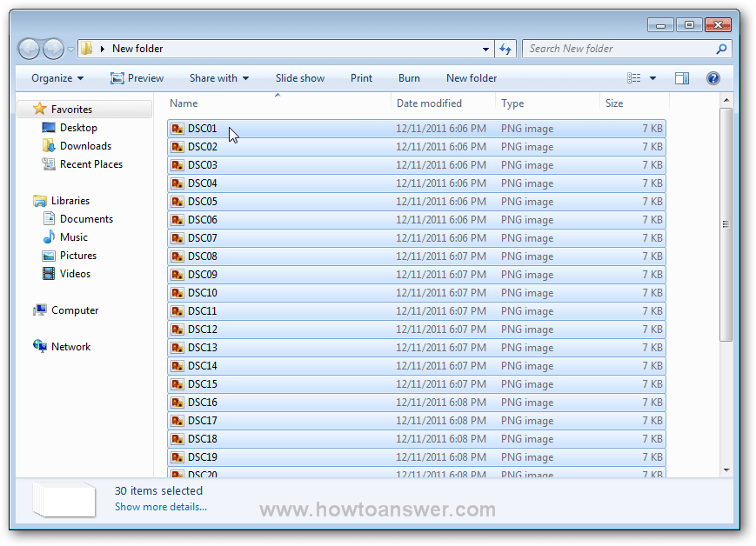Viewport: 756px width, 546px height.
Task: Click the Show more details link
Action: pos(160,507)
